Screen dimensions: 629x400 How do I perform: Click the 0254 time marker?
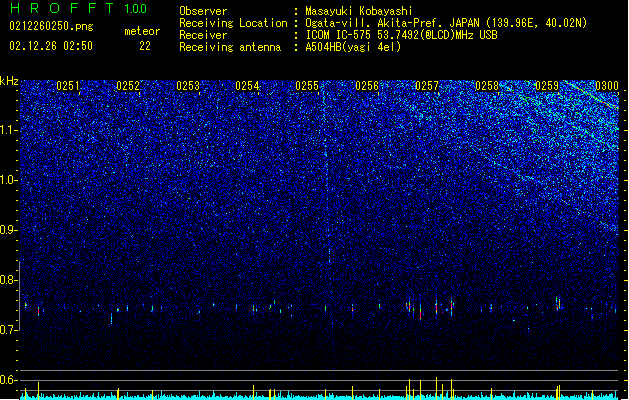click(x=247, y=86)
